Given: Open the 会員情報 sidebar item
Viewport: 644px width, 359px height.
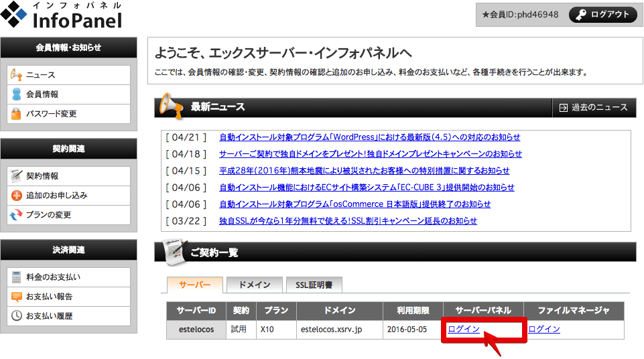Looking at the screenshot, I should 68,94.
